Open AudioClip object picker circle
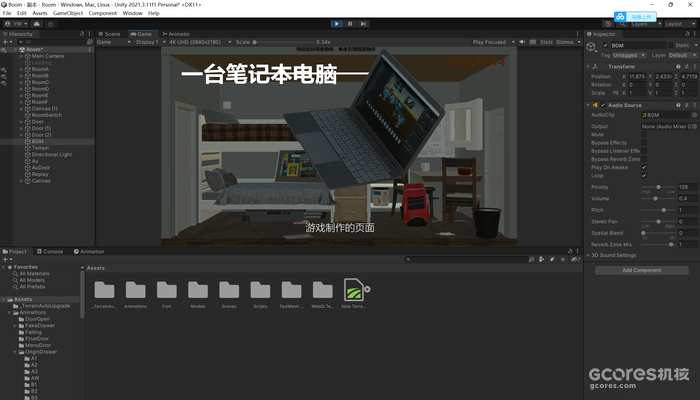The image size is (700, 400). click(694, 115)
